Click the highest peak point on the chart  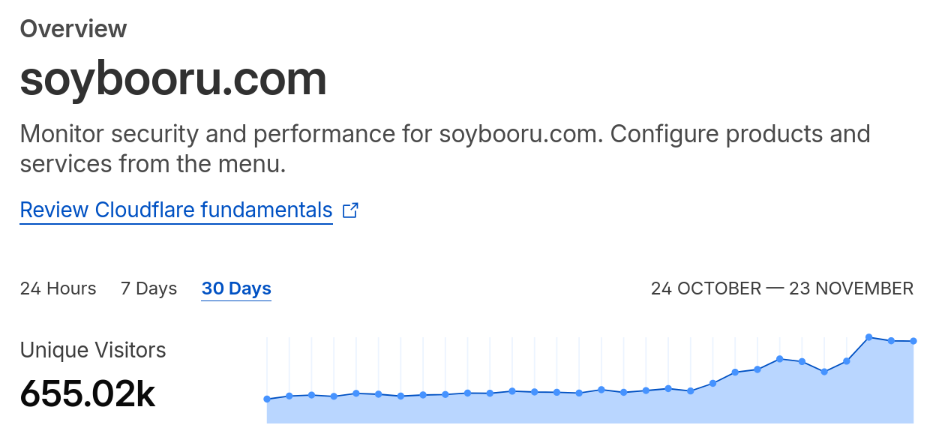coord(869,337)
